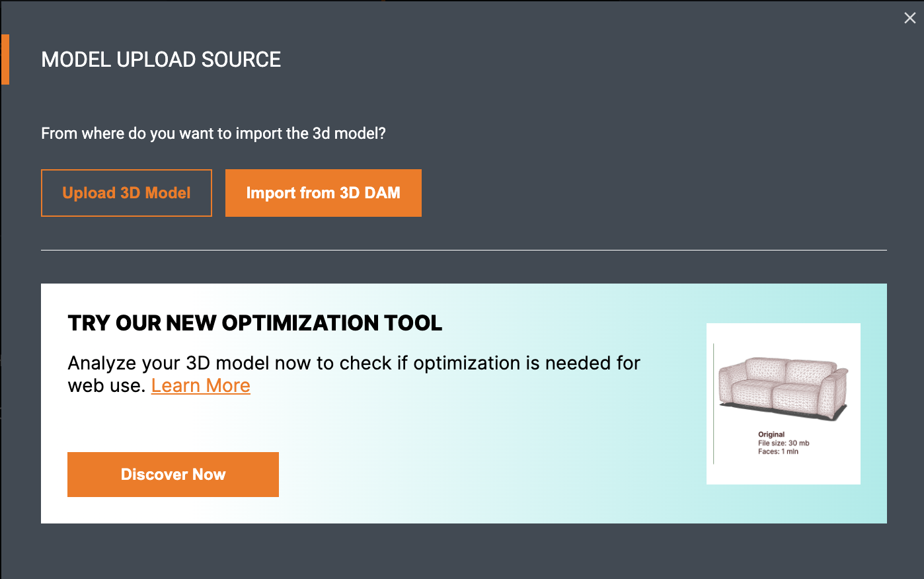
Task: Click the 'Analyze your 3D model now' description
Action: point(354,374)
